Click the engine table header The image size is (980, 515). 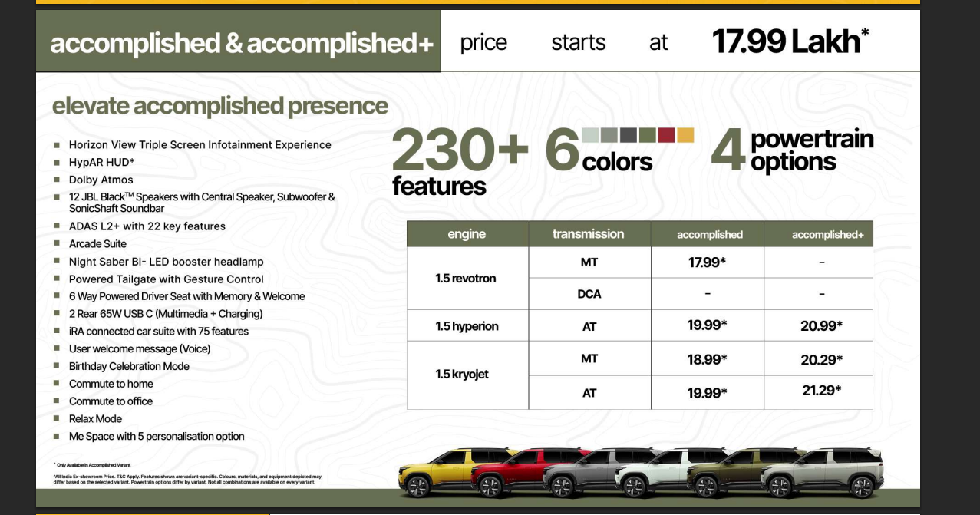467,234
